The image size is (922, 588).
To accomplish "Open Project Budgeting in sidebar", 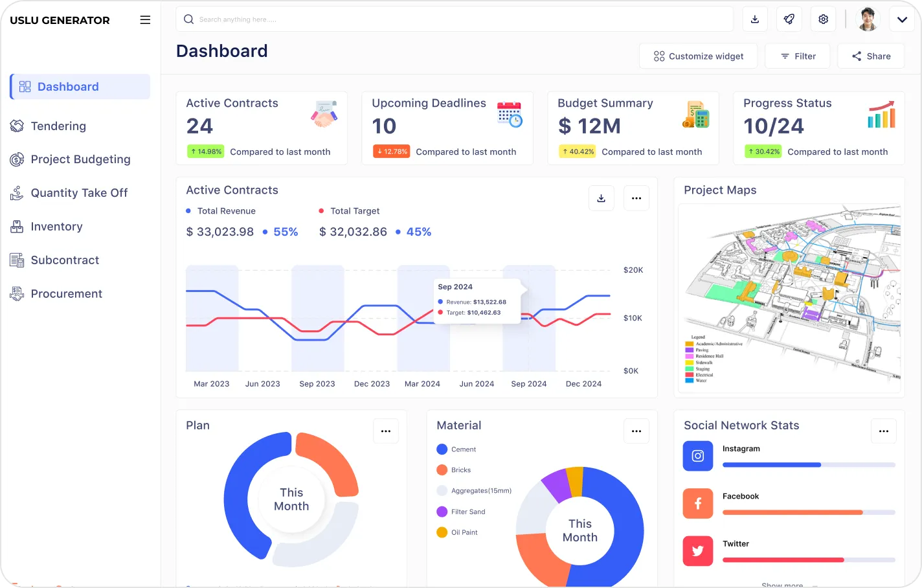I will pos(71,159).
